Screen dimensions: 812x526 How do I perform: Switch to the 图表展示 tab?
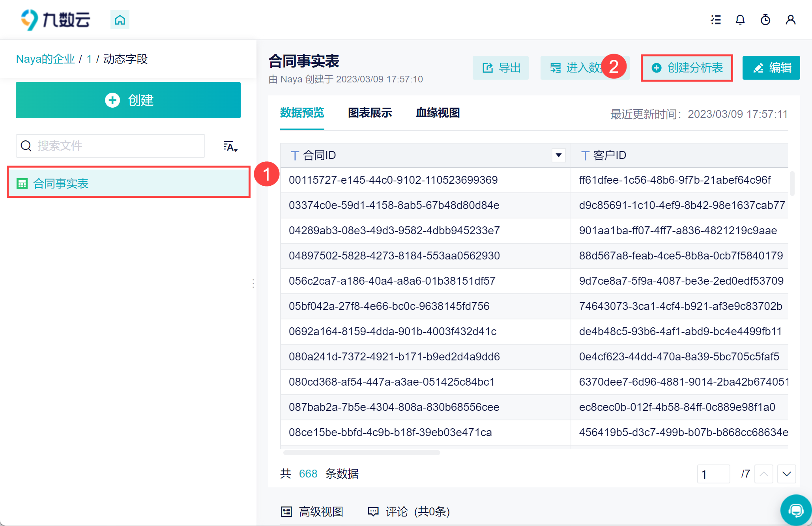[370, 113]
